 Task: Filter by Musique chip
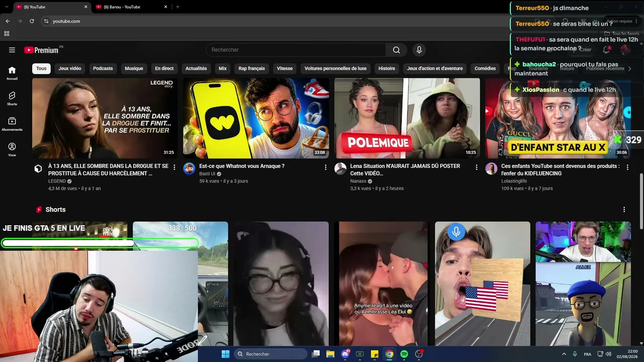pyautogui.click(x=134, y=68)
